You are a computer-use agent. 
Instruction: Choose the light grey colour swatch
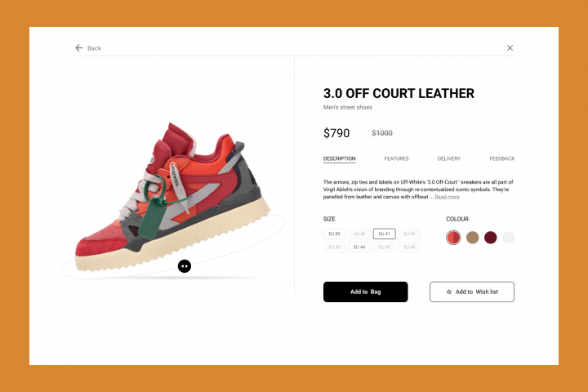508,238
